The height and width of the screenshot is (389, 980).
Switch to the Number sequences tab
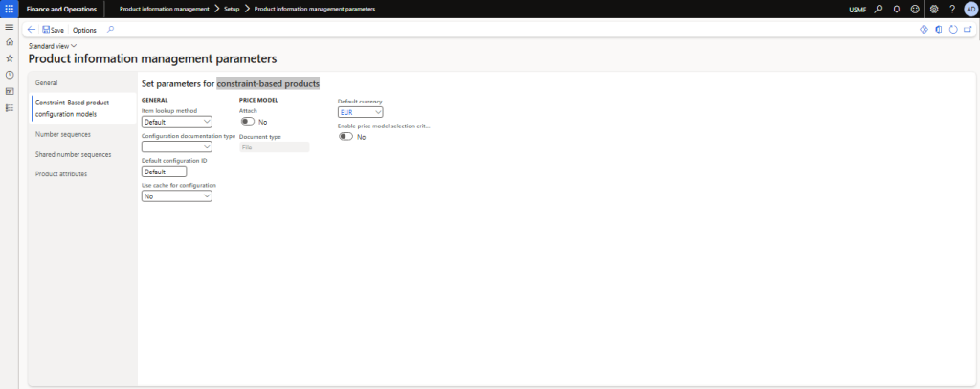point(63,134)
